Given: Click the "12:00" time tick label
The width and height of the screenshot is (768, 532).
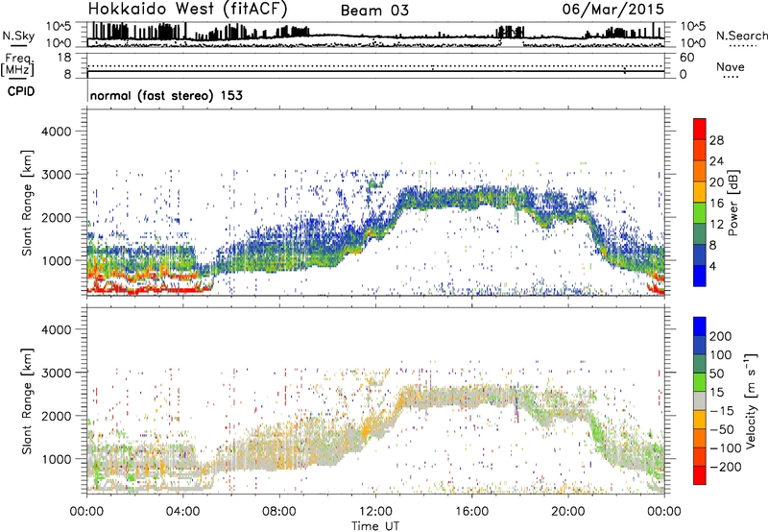Looking at the screenshot, I should coord(375,512).
